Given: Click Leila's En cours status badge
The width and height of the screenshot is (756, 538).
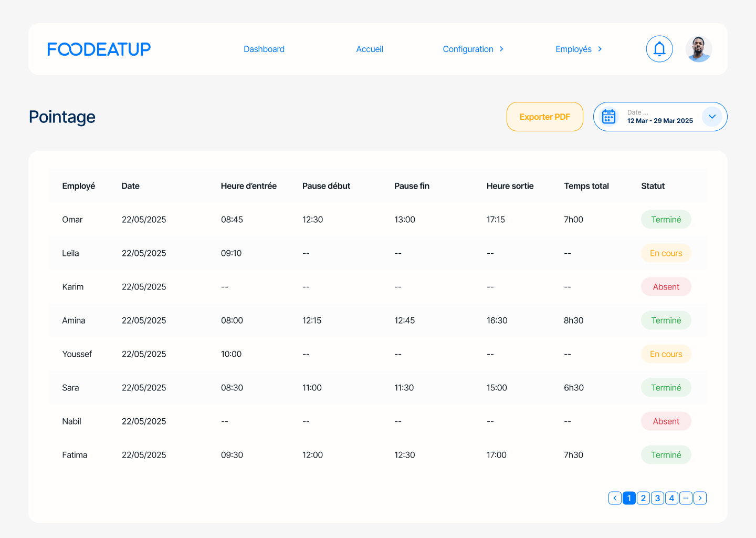Looking at the screenshot, I should (666, 253).
